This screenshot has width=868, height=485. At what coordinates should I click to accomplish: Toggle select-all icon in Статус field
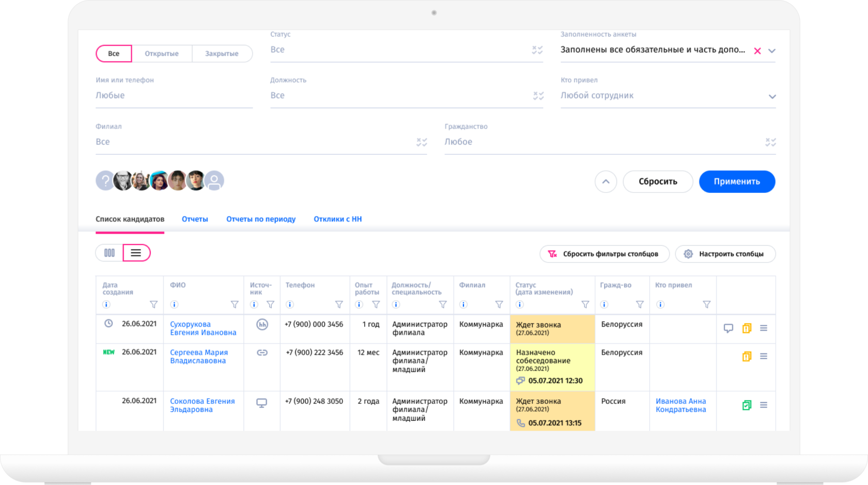[537, 50]
